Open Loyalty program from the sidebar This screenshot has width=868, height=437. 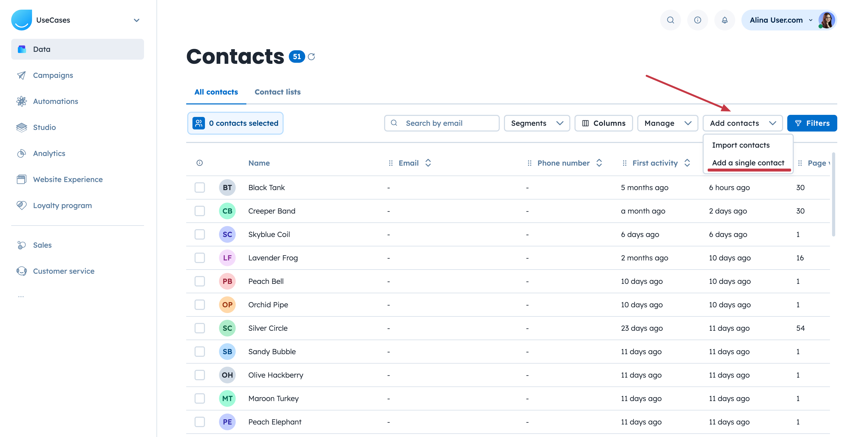coord(62,205)
